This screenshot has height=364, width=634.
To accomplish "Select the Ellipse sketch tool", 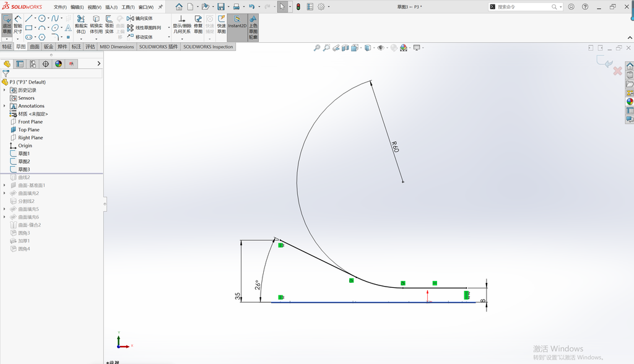I will [55, 28].
